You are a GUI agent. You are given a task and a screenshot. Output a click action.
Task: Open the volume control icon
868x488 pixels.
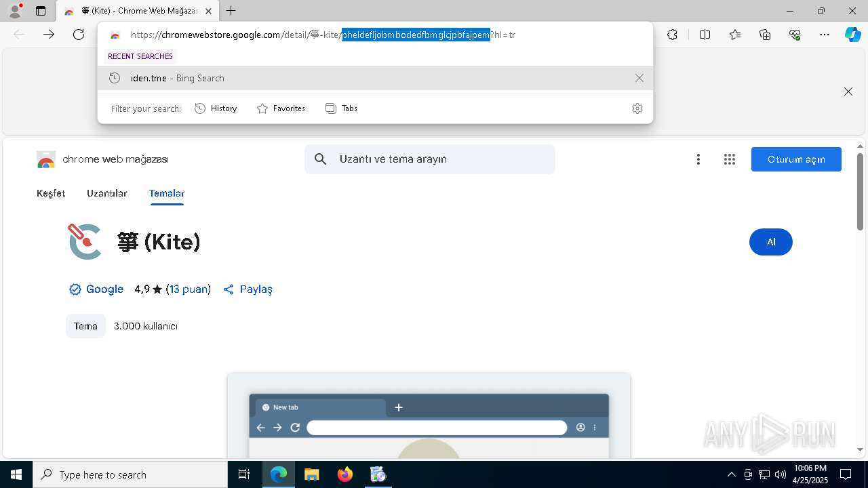click(780, 474)
